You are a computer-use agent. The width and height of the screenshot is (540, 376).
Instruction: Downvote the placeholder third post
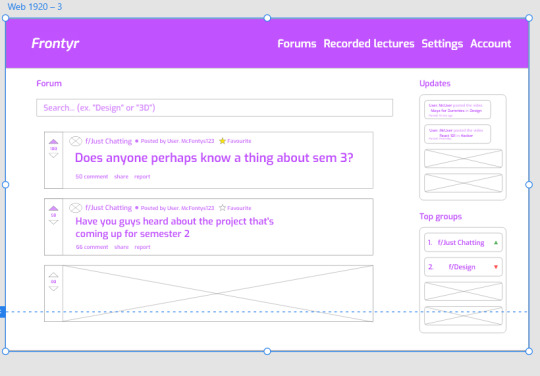coord(53,289)
